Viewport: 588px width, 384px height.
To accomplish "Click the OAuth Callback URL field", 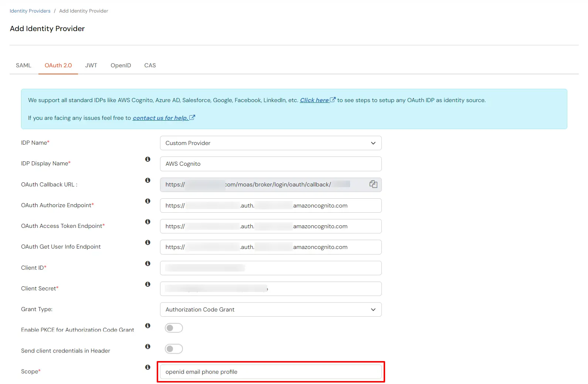I will click(271, 185).
